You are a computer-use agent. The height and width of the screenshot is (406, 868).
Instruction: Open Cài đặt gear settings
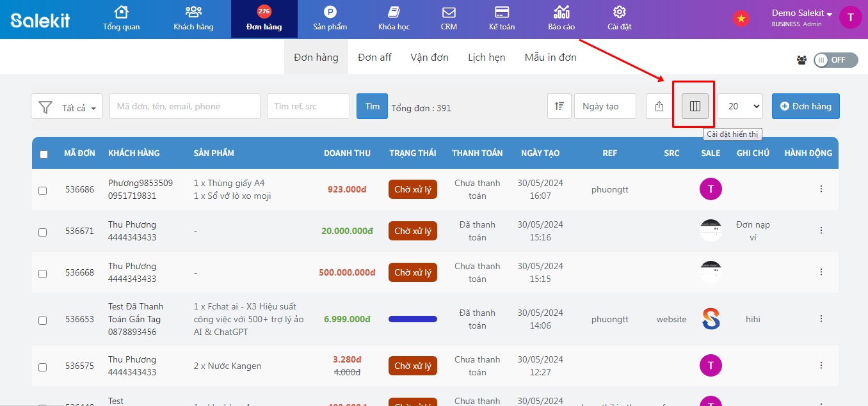point(619,19)
